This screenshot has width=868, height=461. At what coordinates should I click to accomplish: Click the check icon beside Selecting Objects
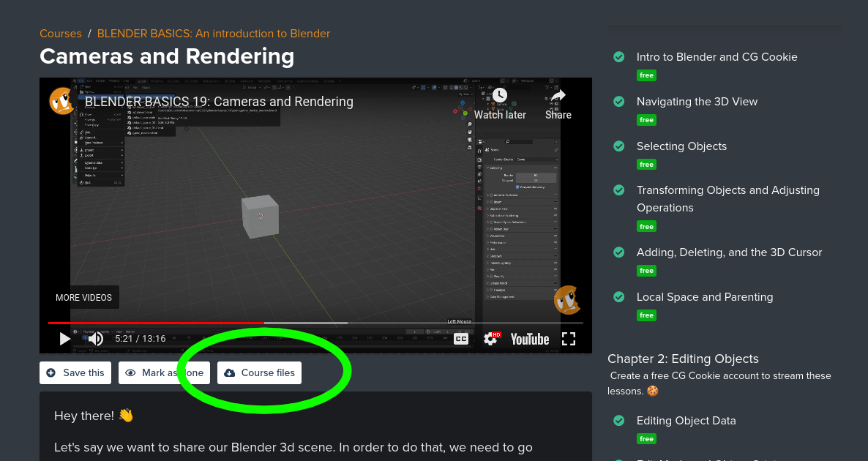click(x=619, y=146)
